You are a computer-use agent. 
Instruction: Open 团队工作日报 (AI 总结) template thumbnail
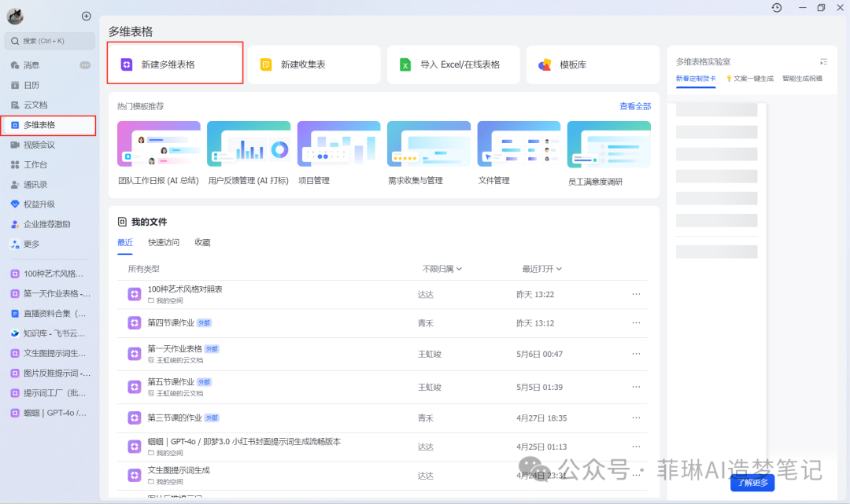click(159, 144)
